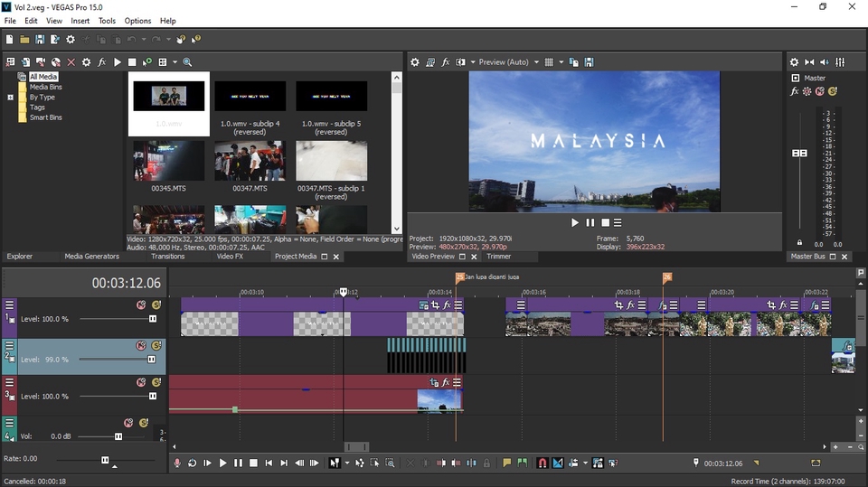868x487 pixels.
Task: Click timeline marker 26
Action: coord(667,276)
